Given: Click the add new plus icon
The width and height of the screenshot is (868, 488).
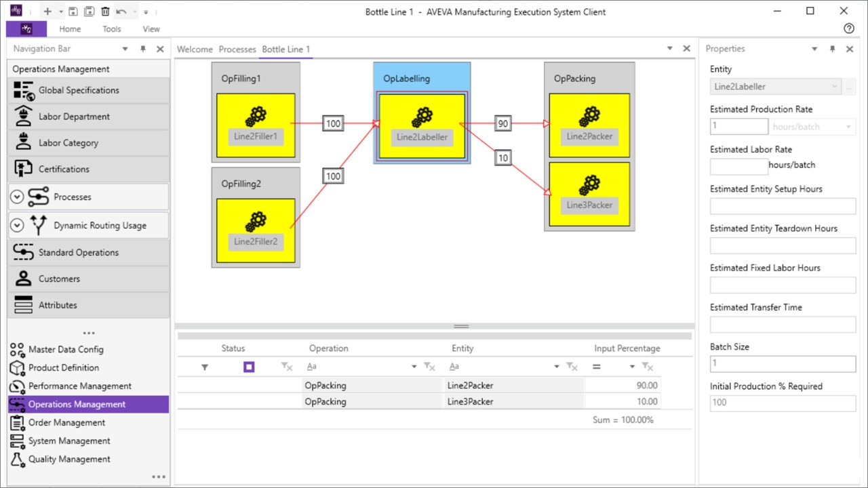Looking at the screenshot, I should (x=47, y=12).
